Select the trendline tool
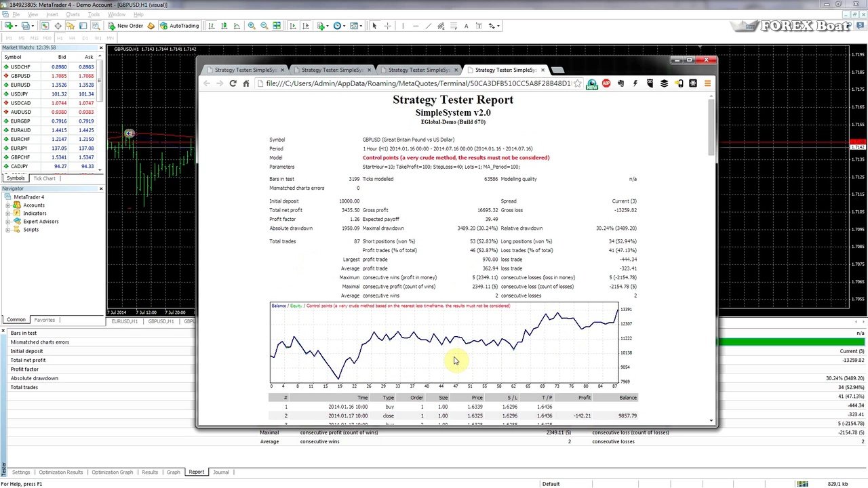The image size is (868, 488). (428, 26)
